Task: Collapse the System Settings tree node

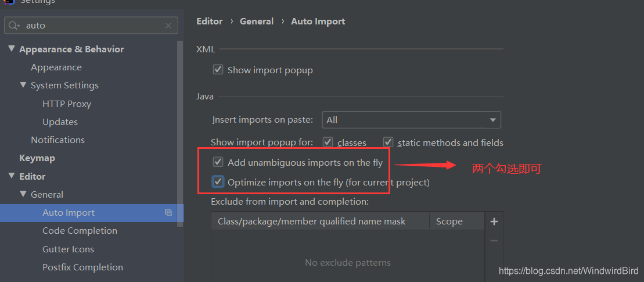Action: point(23,85)
